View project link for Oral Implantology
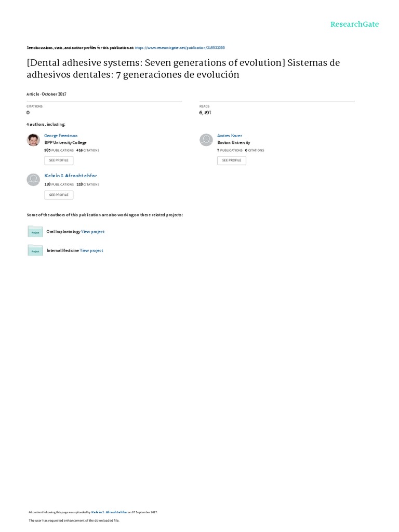This screenshot has height=532, width=399. (93, 232)
